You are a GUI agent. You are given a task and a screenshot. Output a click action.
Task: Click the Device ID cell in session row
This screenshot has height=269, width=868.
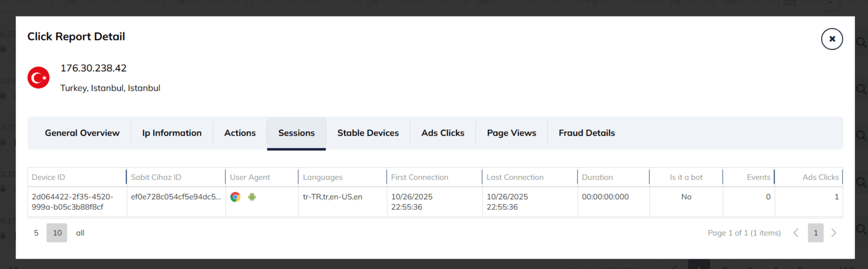coord(72,202)
